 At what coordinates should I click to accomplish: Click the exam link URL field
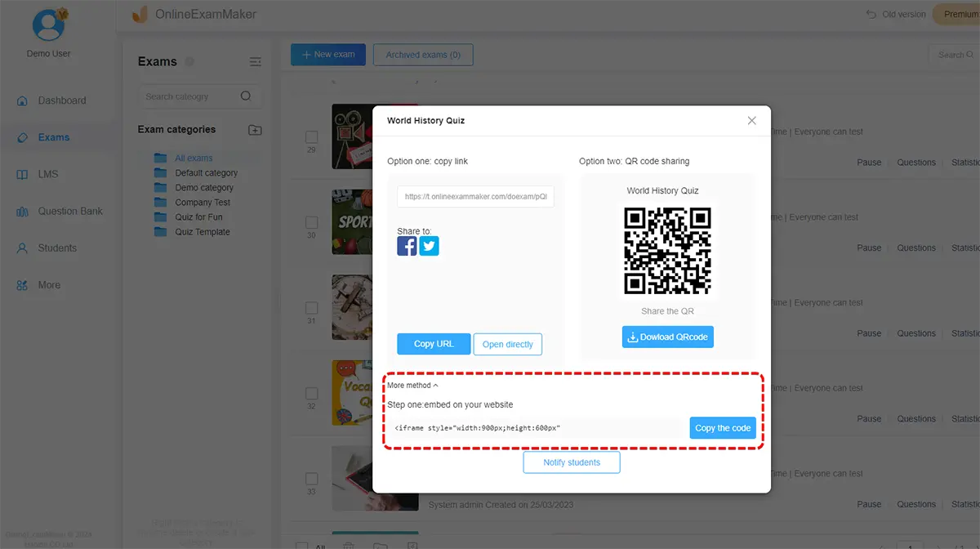point(475,197)
